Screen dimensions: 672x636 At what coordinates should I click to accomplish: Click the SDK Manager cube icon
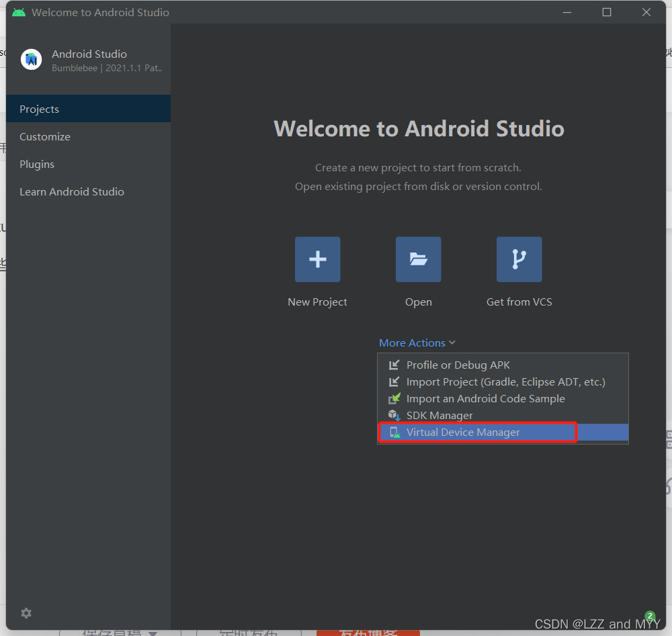[x=394, y=415]
